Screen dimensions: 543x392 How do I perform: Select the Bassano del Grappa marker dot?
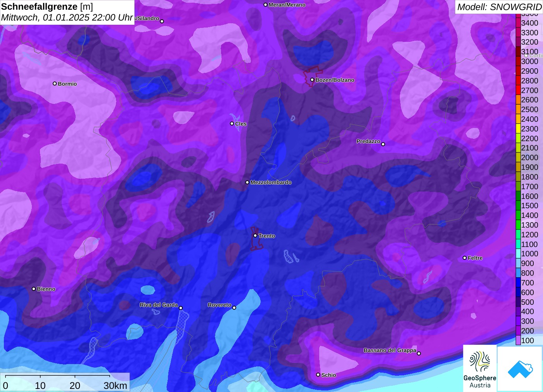(419, 353)
